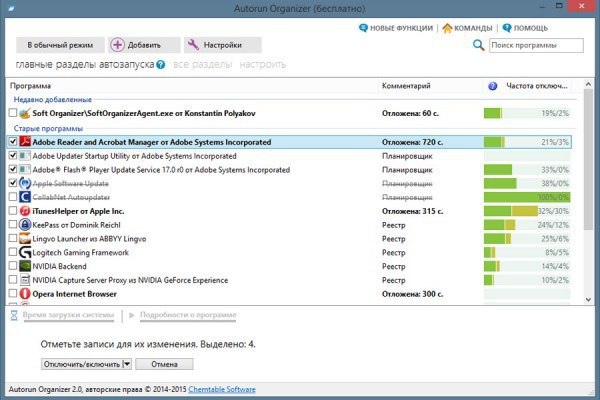Open НОВЫЕ ФУНКЦИИ menu link
The height and width of the screenshot is (400, 600).
tap(396, 28)
